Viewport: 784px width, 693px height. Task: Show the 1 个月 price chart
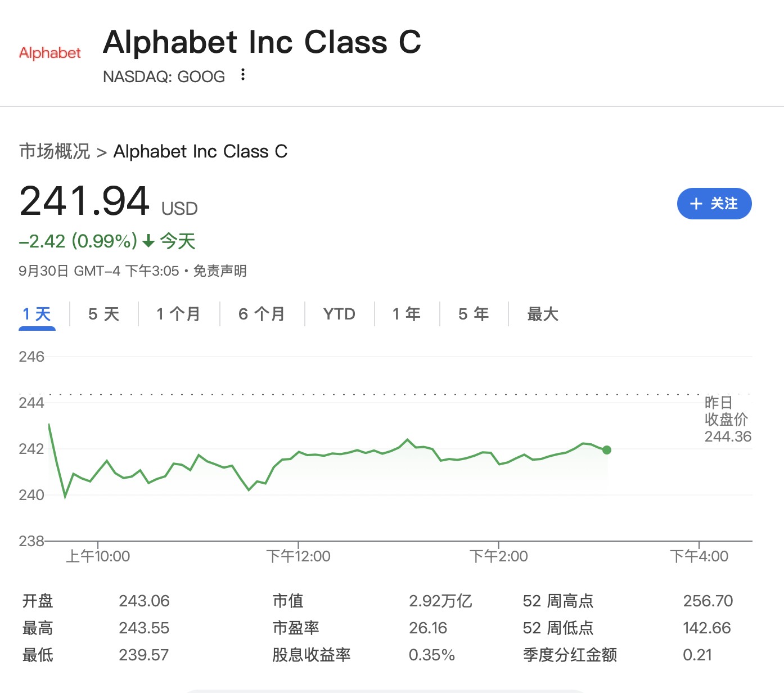click(x=178, y=314)
